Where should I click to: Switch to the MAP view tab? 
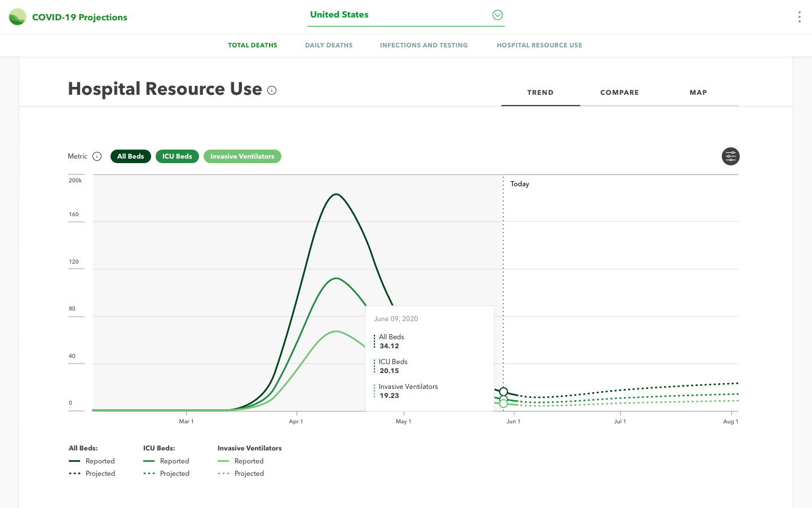point(698,93)
